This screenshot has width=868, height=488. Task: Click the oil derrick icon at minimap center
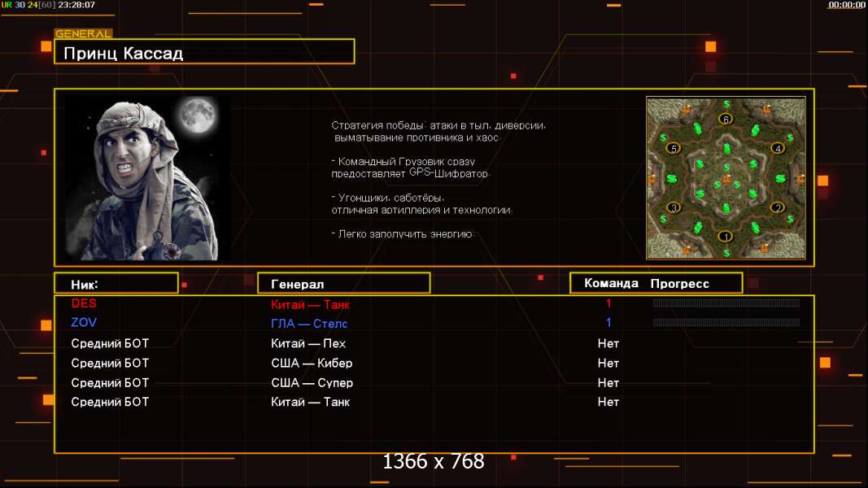click(x=726, y=178)
